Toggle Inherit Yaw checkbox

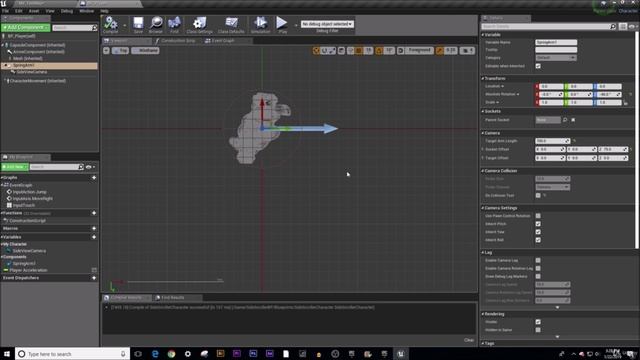tap(538, 232)
